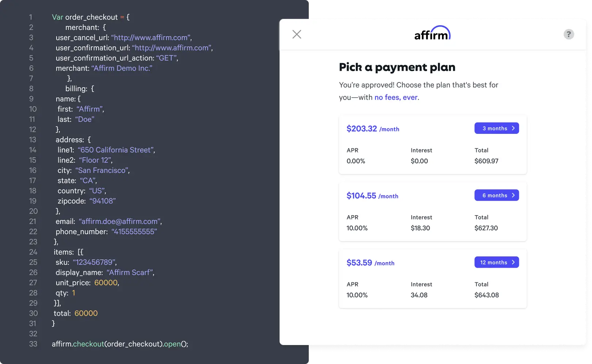Click unit_price value 60000 in code
The width and height of the screenshot is (592, 364).
106,283
